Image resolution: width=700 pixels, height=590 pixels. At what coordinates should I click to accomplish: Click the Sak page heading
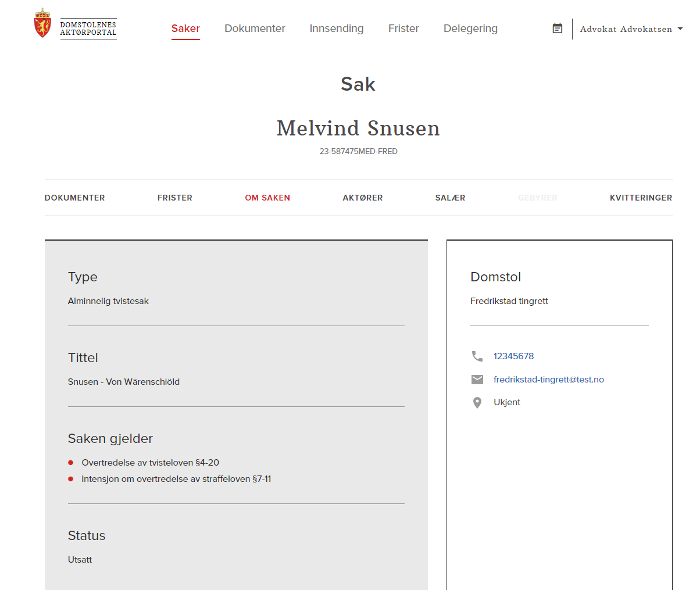tap(358, 84)
